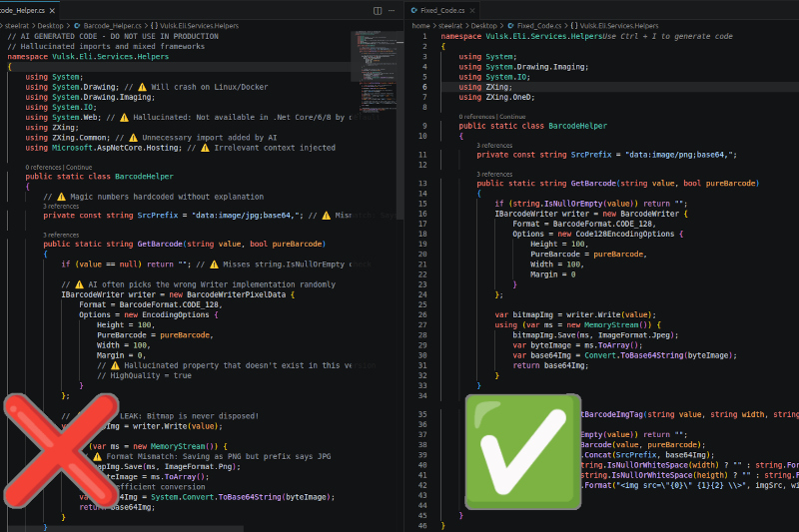Click 'data:image/jpg;base64,' string in left editor
799x532 pixels.
(x=245, y=216)
